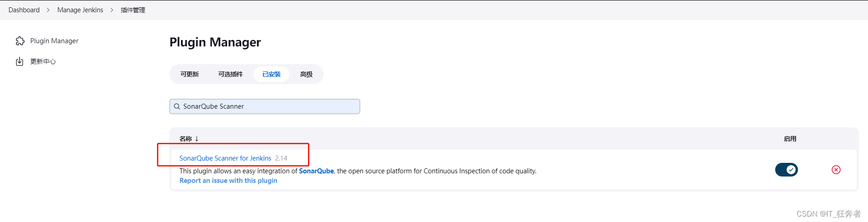
Task: Open SonarQube Scanner for Jenkins link
Action: click(225, 158)
